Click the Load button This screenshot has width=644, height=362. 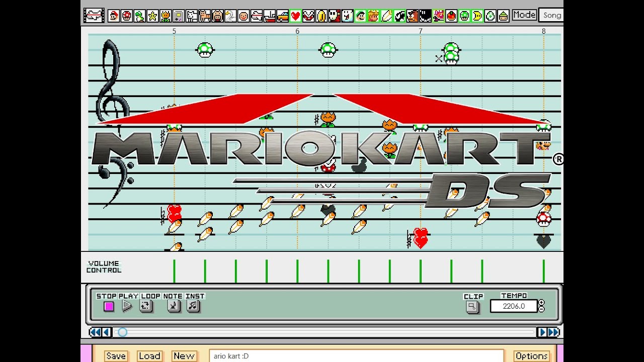coord(149,356)
